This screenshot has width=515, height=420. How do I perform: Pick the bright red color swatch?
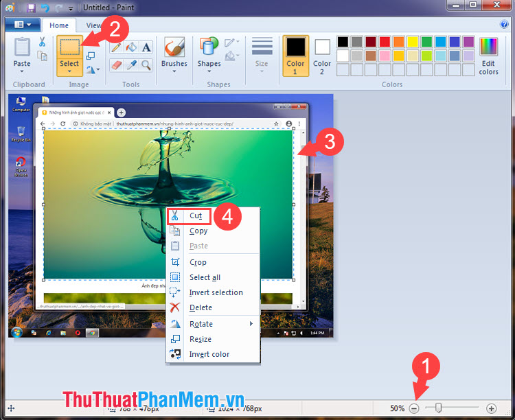(x=385, y=42)
